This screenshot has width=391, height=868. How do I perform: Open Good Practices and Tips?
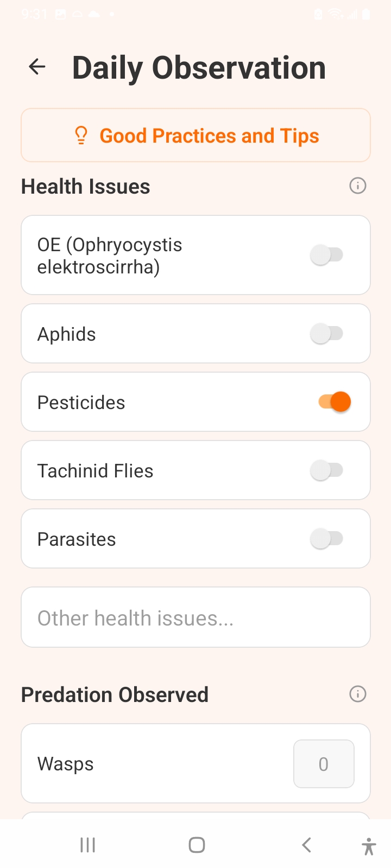click(209, 136)
